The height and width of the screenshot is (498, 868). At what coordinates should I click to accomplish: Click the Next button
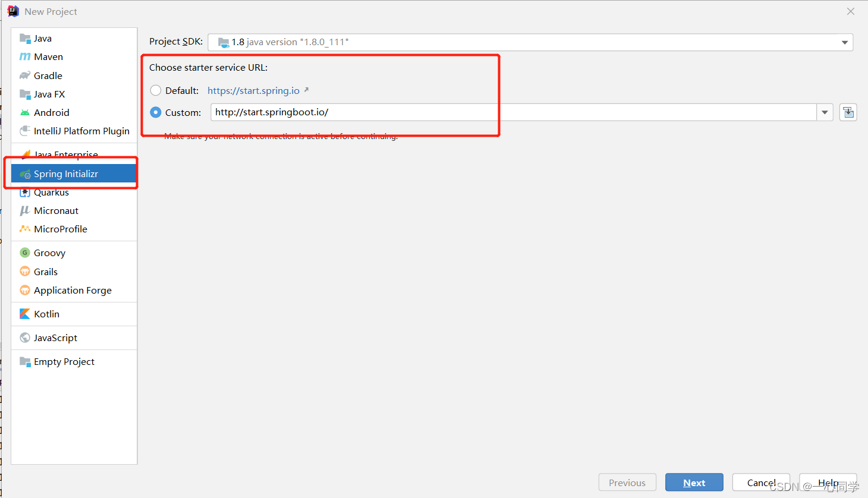pos(694,483)
